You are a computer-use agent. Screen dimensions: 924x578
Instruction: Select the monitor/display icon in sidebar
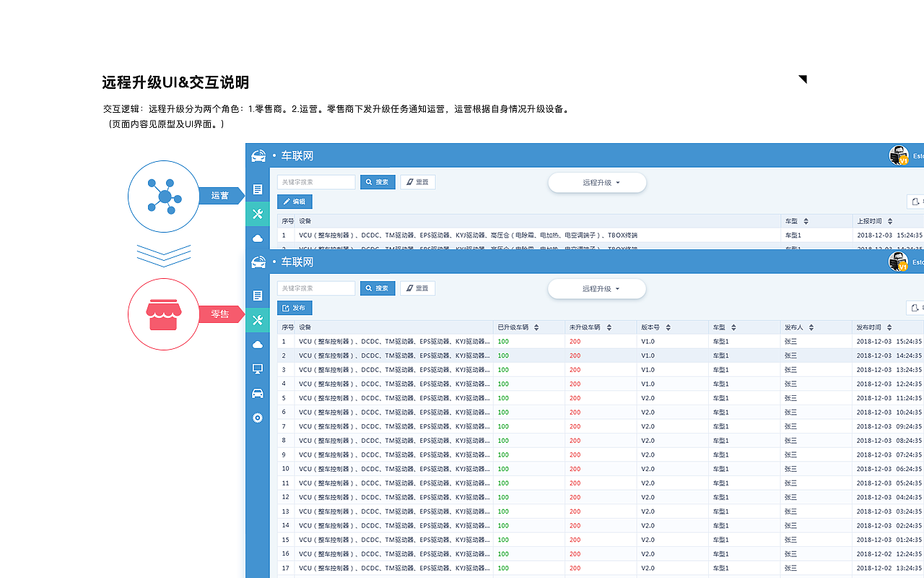258,369
